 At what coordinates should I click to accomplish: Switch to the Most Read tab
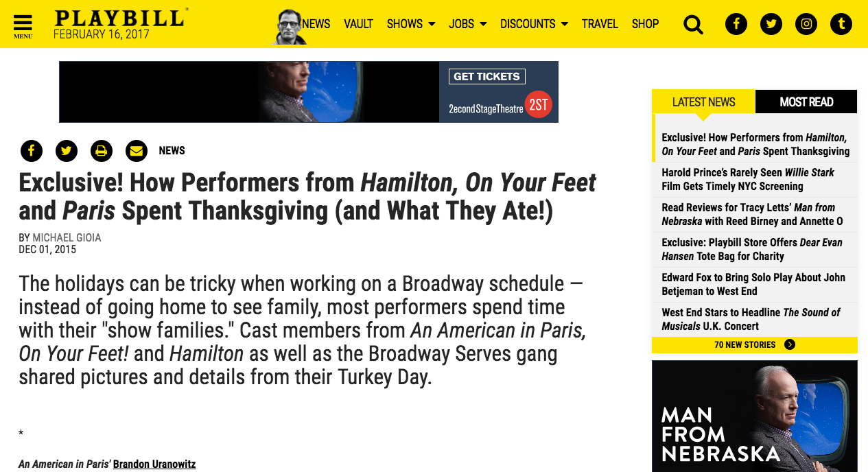806,102
